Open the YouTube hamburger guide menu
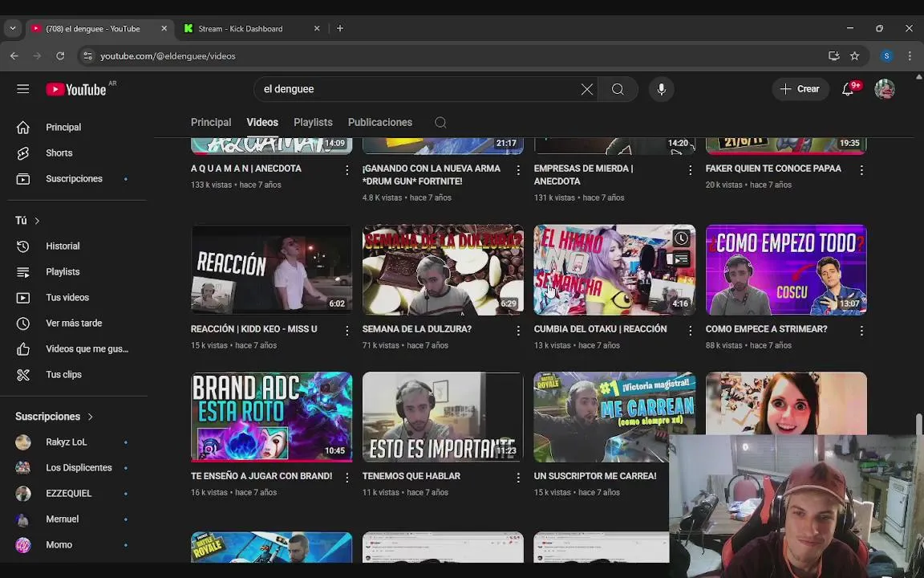Image resolution: width=924 pixels, height=578 pixels. click(x=23, y=89)
